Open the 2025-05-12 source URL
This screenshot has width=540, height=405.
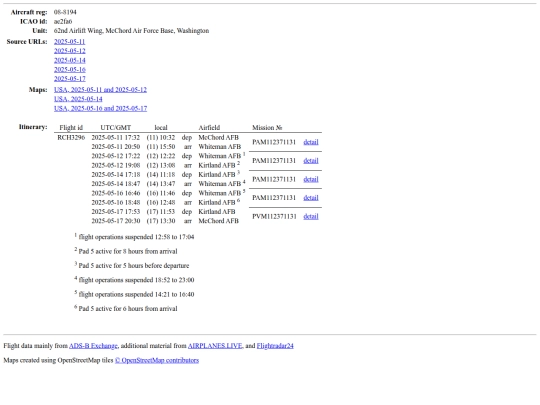(x=70, y=51)
